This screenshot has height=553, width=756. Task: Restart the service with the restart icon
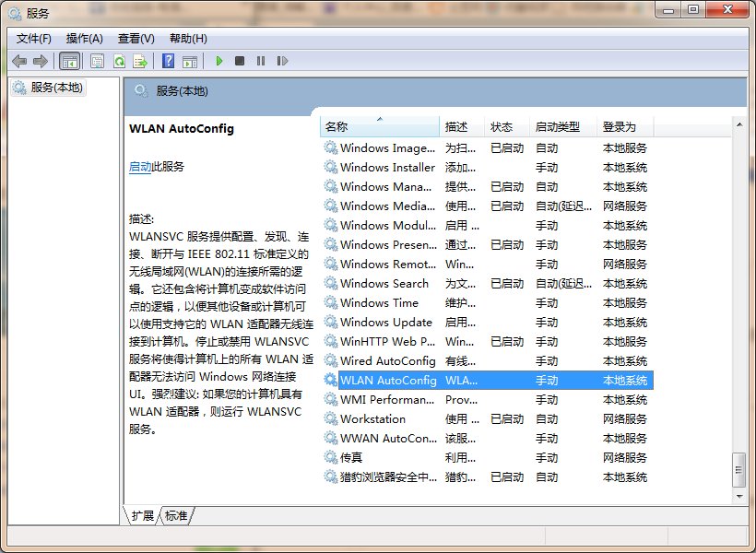coord(283,61)
